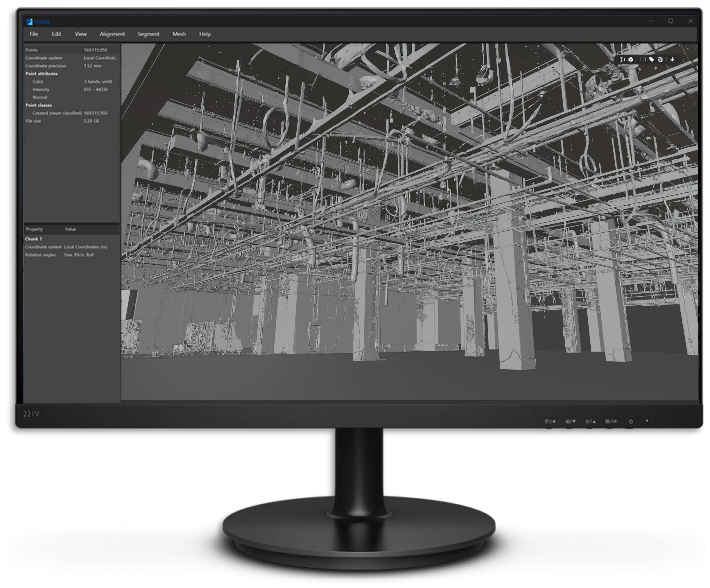Open the File menu

point(34,34)
